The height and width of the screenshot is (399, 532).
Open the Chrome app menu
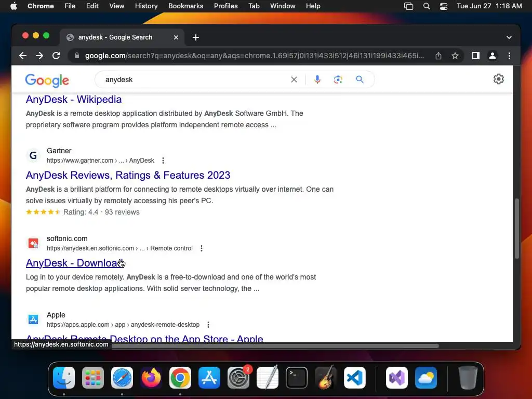41,6
